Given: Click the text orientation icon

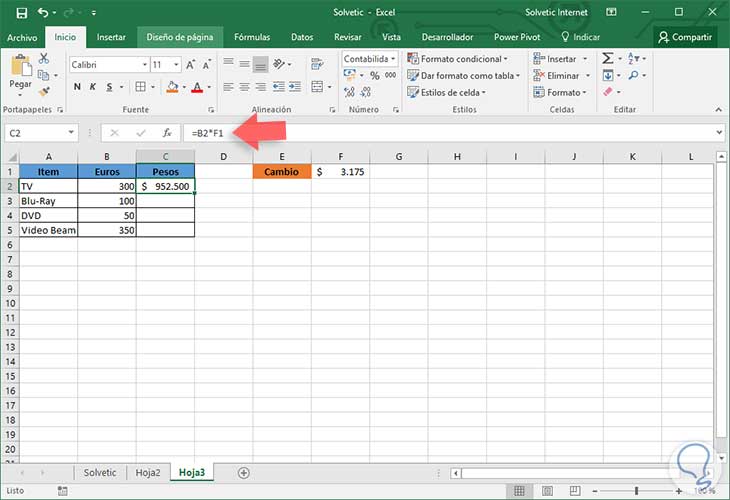Looking at the screenshot, I should tap(279, 64).
